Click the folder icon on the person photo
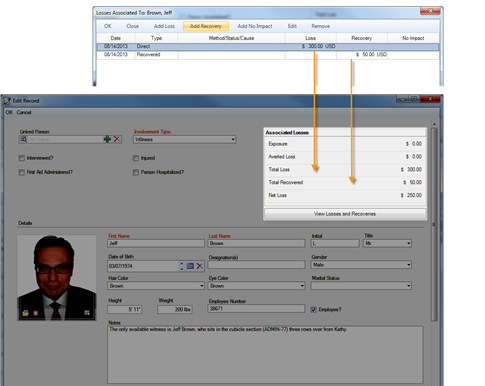The image size is (485, 386). pos(25,313)
